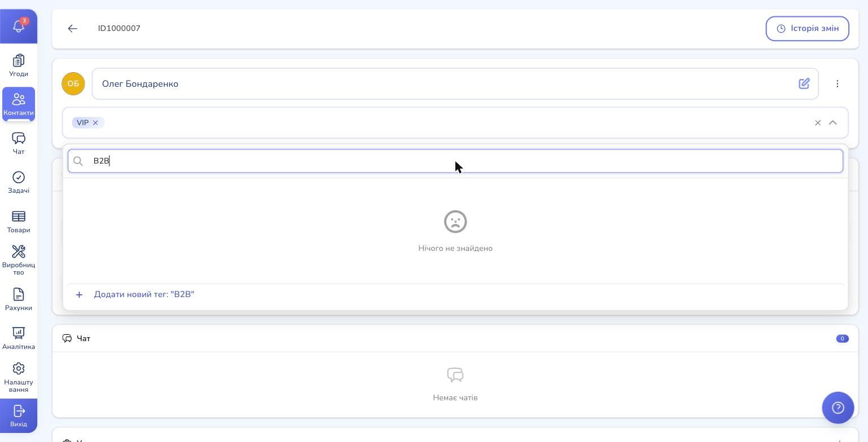Collapse the tags dropdown

click(x=833, y=122)
